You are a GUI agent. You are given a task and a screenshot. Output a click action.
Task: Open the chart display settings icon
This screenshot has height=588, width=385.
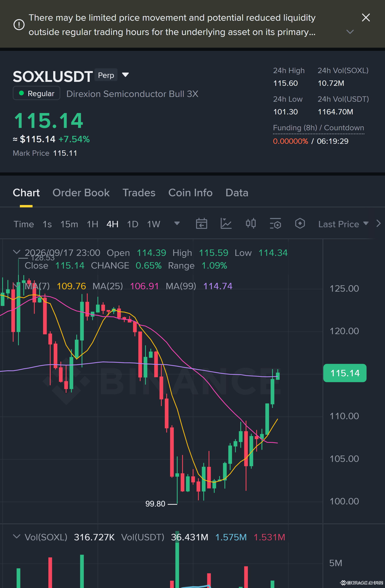tap(275, 224)
